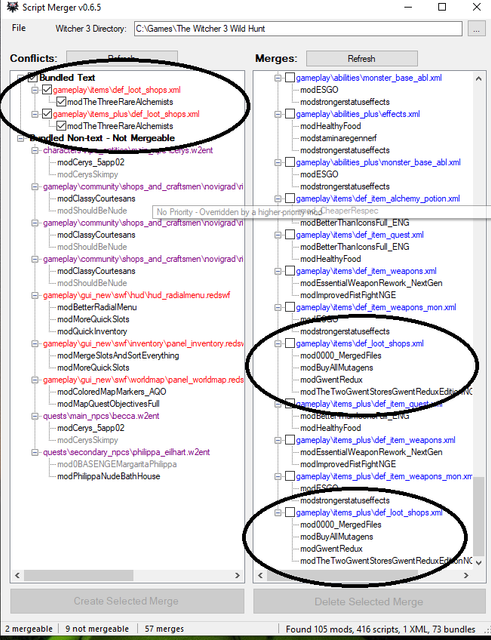This screenshot has height=640, width=491.
Task: Click the Script Merger wolf title icon
Action: point(13,7)
